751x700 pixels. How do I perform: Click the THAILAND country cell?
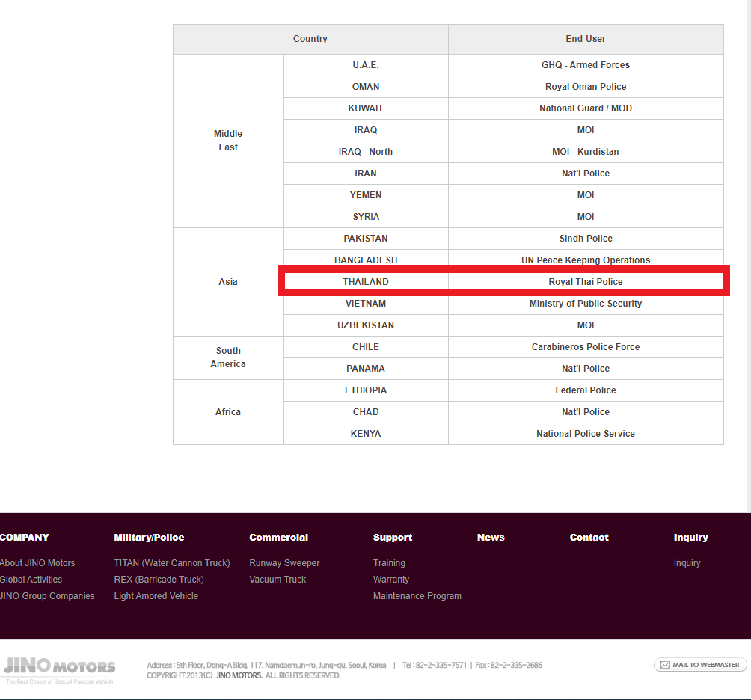(366, 281)
